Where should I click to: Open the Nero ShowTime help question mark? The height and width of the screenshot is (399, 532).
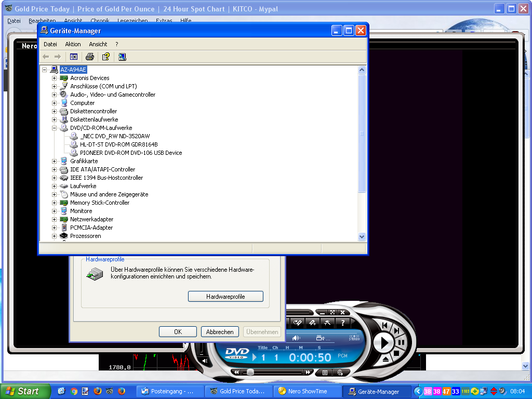(343, 323)
